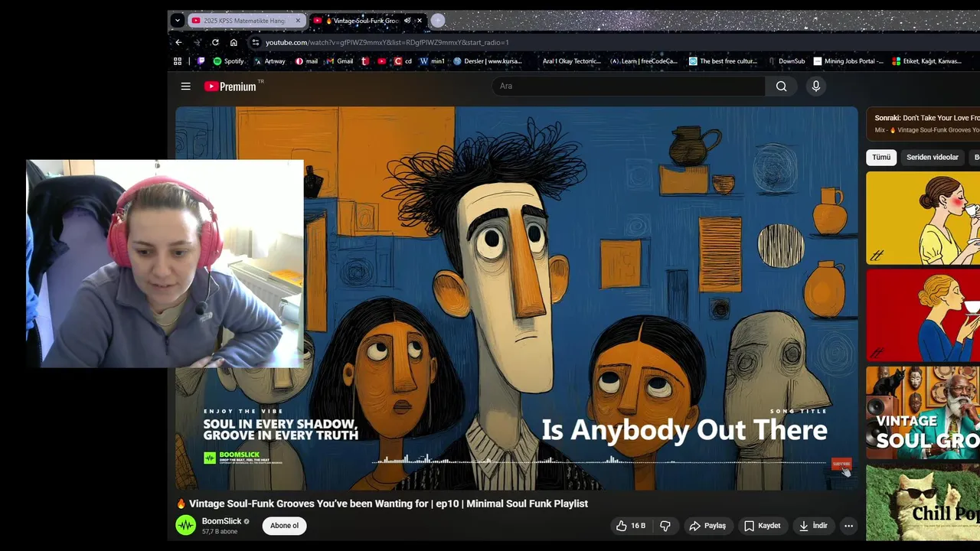Open the Learn | freeCodeCamp bookmark
The height and width of the screenshot is (551, 980).
[x=644, y=61]
